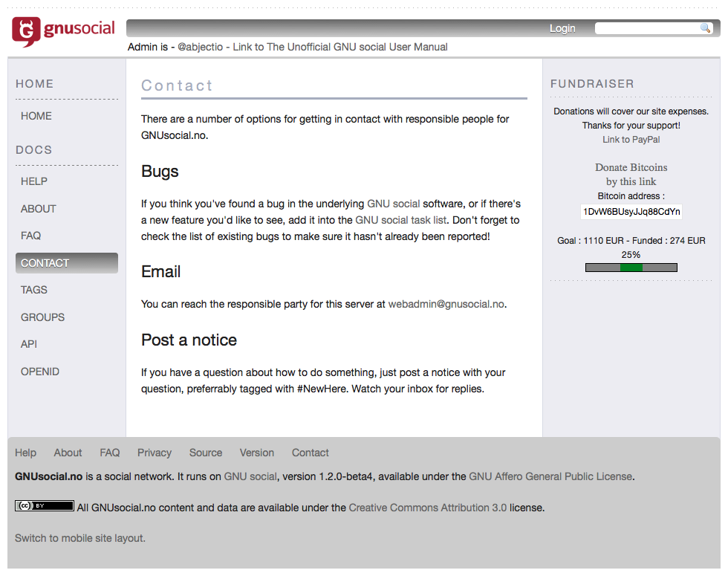
Task: Click the DOCS section heading
Action: pyautogui.click(x=34, y=150)
